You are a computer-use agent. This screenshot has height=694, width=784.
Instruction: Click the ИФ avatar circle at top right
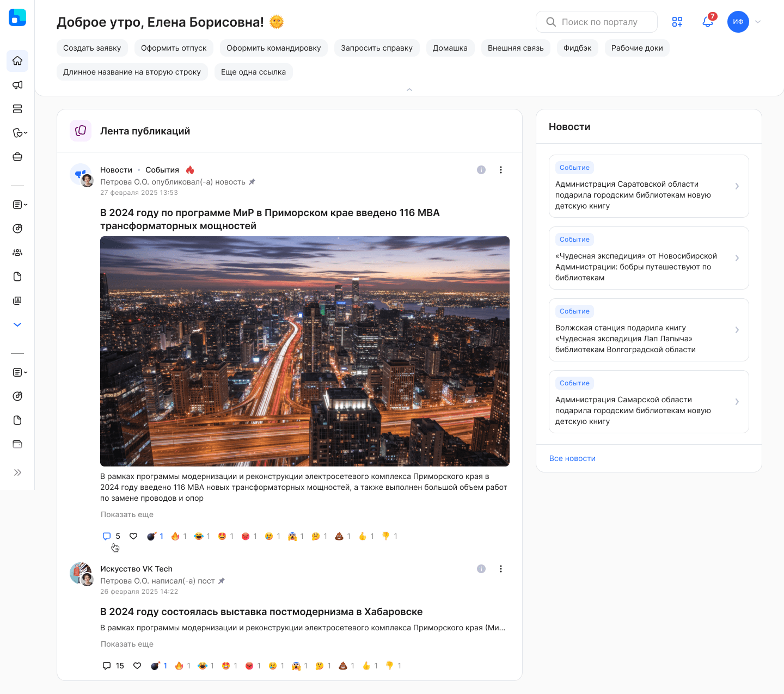[738, 22]
